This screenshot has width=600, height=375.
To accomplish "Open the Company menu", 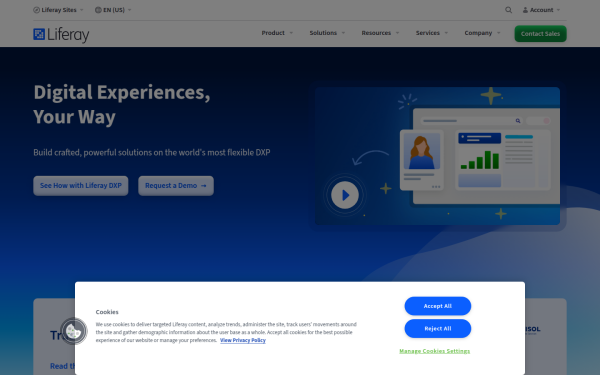I will (482, 33).
